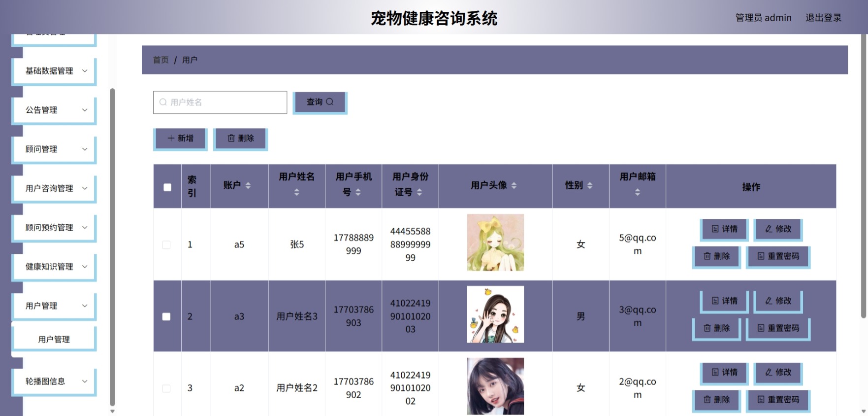Click the 新增 add button
This screenshot has width=868, height=416.
[x=180, y=139]
